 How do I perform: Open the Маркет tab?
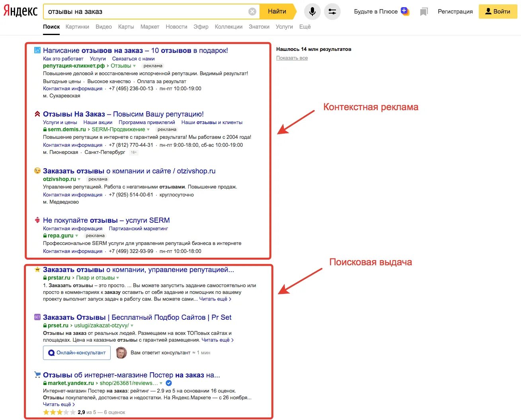coord(150,27)
